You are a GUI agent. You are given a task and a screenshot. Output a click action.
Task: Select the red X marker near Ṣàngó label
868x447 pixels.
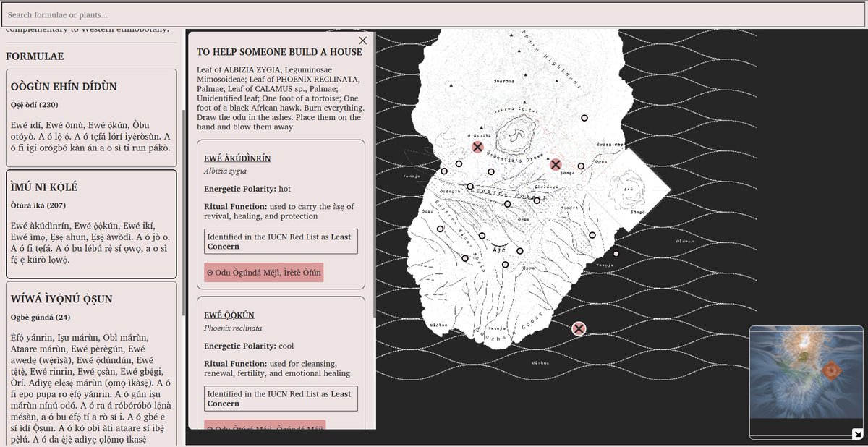[x=556, y=164]
